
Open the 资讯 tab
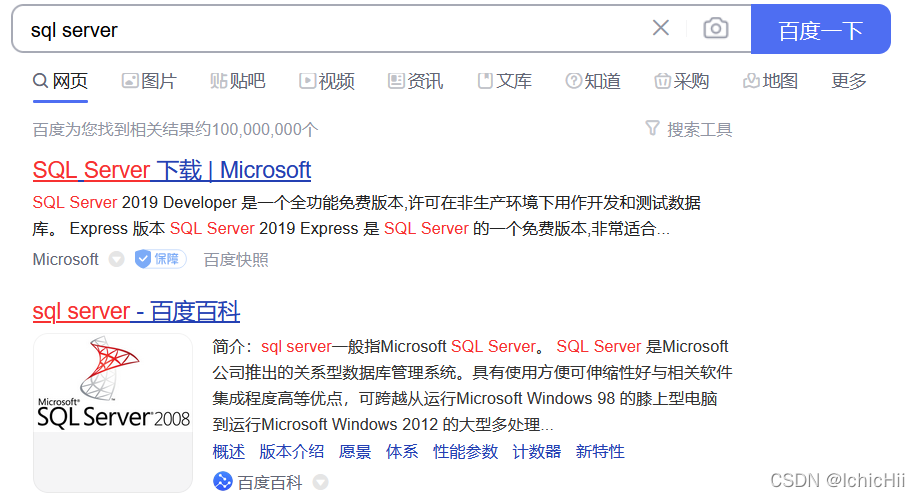click(x=415, y=81)
